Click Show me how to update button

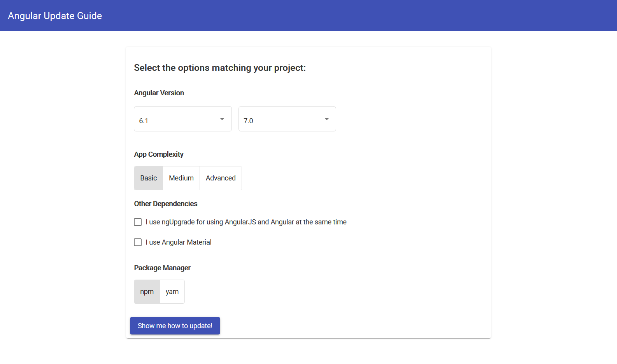click(175, 325)
